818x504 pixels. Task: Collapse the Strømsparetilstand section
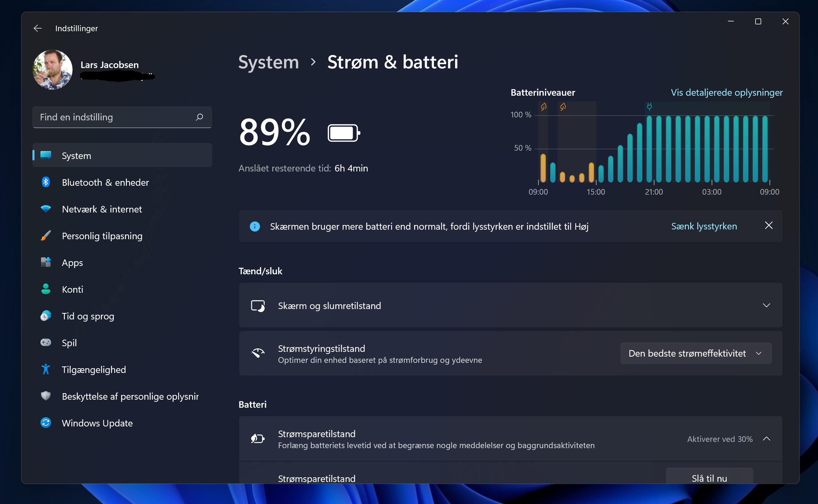click(766, 439)
